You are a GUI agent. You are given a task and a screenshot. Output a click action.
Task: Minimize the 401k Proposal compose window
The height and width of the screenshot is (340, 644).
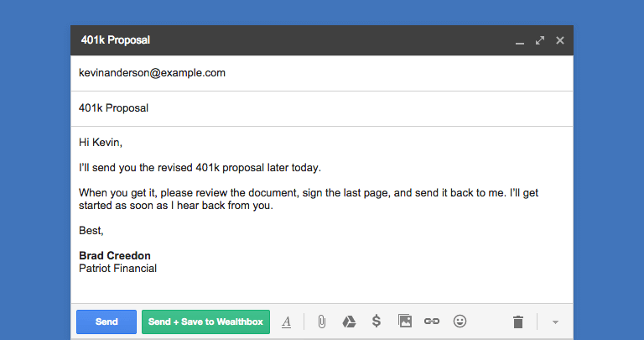(x=520, y=43)
